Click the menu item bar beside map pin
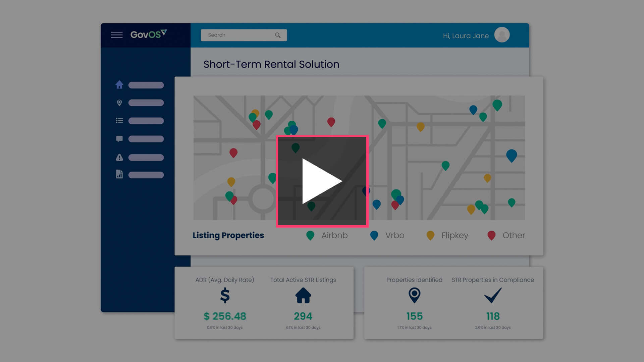 (x=146, y=103)
